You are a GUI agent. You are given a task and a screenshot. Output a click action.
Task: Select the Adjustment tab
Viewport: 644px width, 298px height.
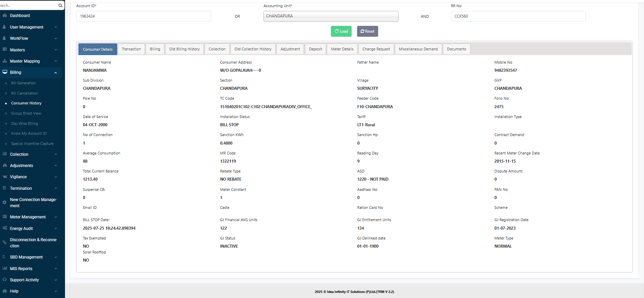pyautogui.click(x=290, y=49)
